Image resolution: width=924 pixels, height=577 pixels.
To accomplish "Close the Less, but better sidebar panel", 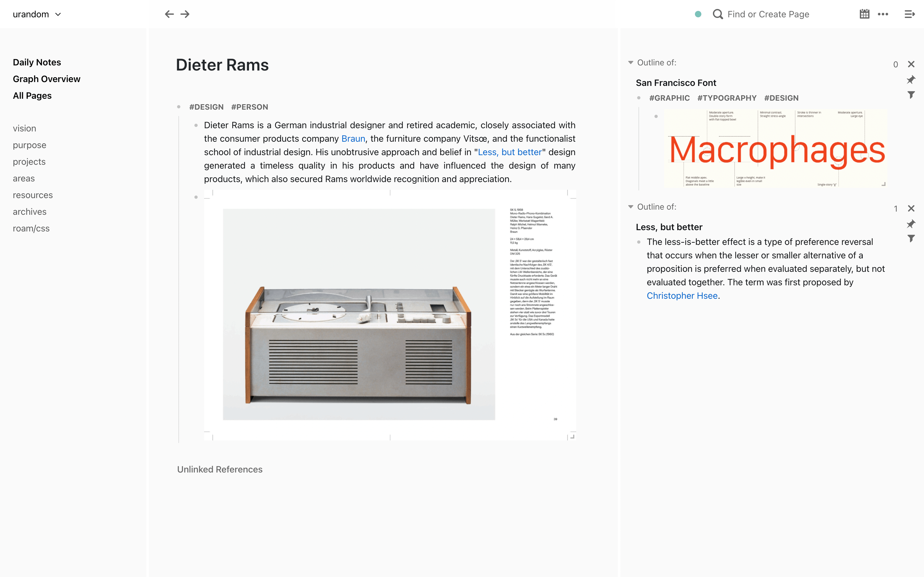I will click(x=911, y=208).
